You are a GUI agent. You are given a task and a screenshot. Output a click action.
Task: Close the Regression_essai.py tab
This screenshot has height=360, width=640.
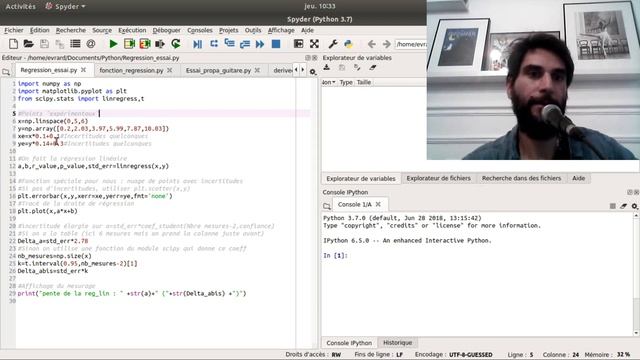pos(83,70)
